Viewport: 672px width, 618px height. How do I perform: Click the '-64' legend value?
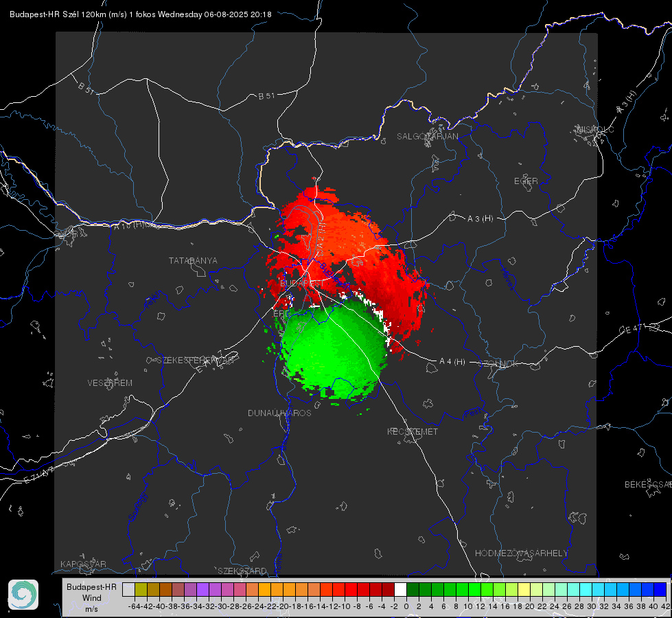tap(135, 606)
